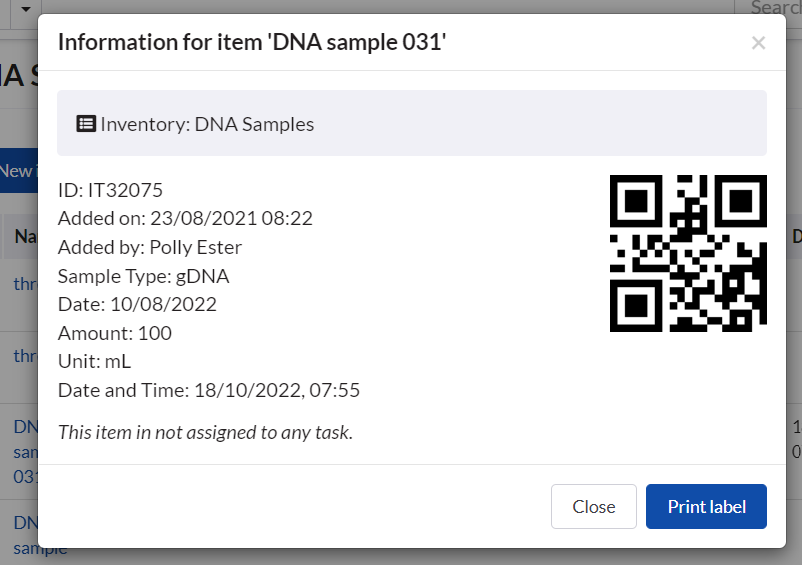Click the 'Added by: Polly Ester' line

[x=150, y=247]
